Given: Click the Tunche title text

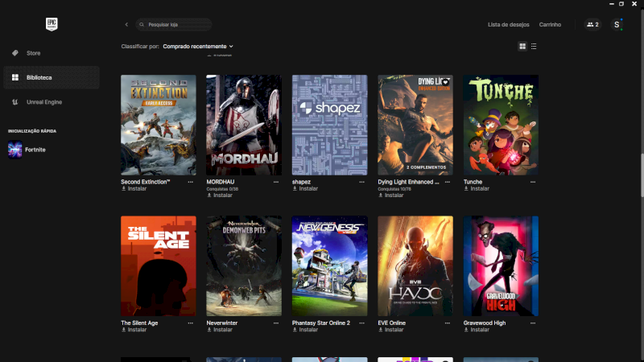Looking at the screenshot, I should [473, 182].
